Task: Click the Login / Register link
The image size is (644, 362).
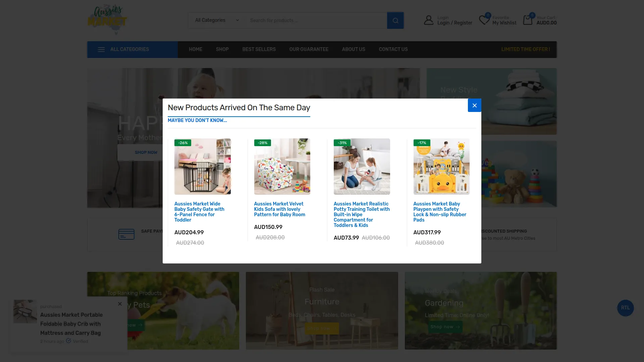Action: (x=454, y=23)
